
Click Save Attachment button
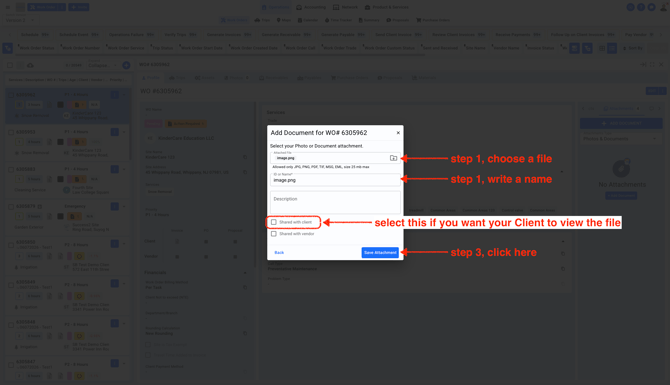coord(380,253)
